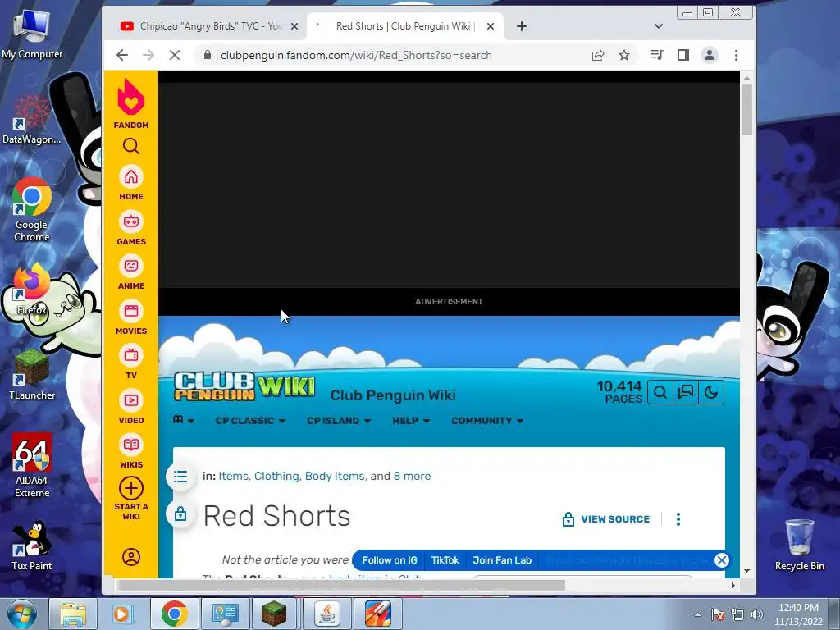
Task: Open the Windows Start orb
Action: click(x=22, y=614)
